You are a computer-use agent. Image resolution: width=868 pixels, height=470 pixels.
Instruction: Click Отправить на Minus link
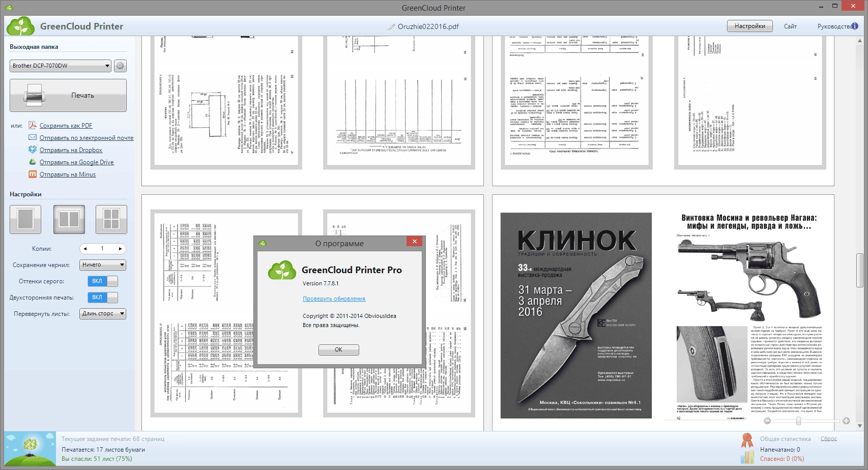click(68, 174)
